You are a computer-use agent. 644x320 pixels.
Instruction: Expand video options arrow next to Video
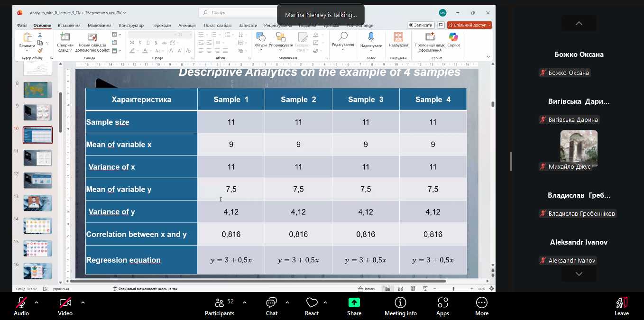[x=83, y=302]
